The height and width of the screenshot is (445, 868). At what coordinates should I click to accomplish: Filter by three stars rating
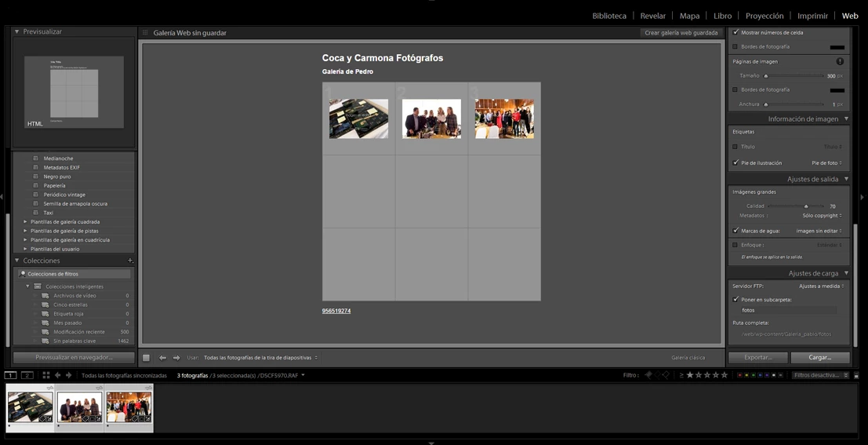[707, 375]
